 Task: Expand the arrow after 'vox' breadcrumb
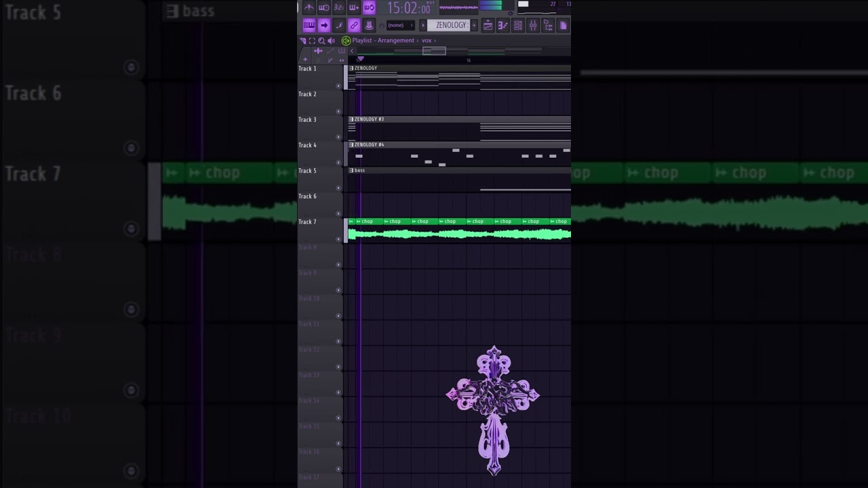[435, 41]
